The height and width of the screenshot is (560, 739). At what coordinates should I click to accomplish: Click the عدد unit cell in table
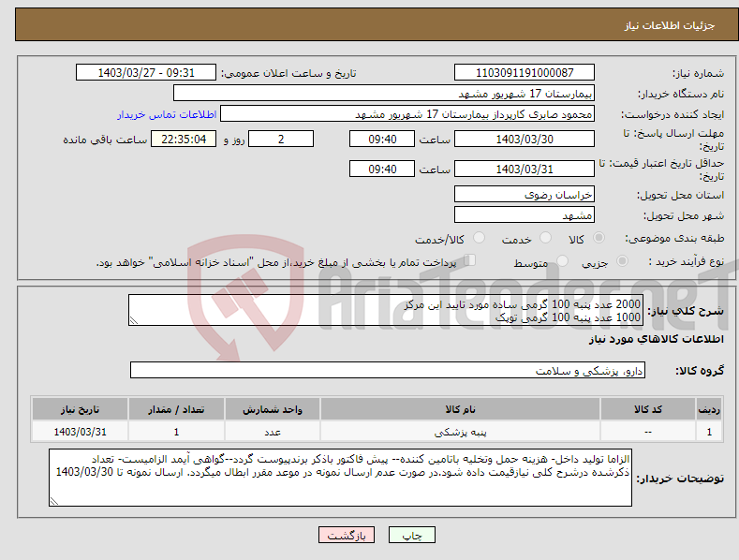click(x=273, y=432)
